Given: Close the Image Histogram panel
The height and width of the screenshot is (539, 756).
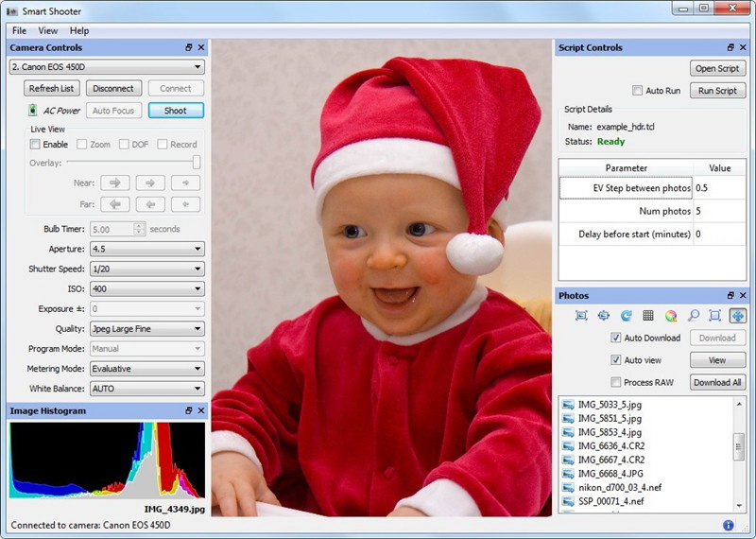Looking at the screenshot, I should coord(201,410).
